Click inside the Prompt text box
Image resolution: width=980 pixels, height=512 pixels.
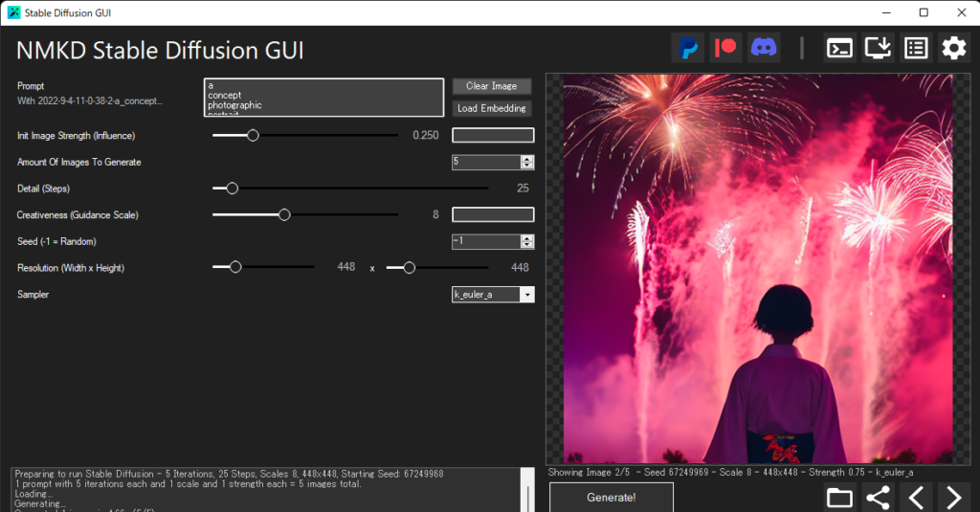tap(323, 97)
